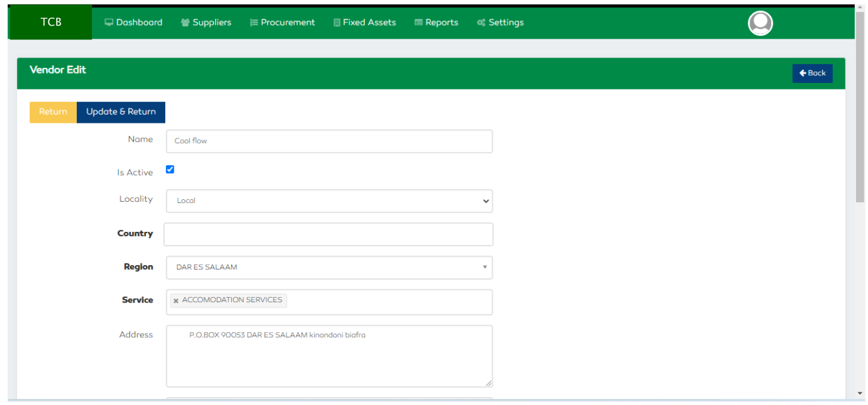Click the monitor icon beside Dashboard
Image resolution: width=868 pixels, height=405 pixels.
click(x=109, y=22)
